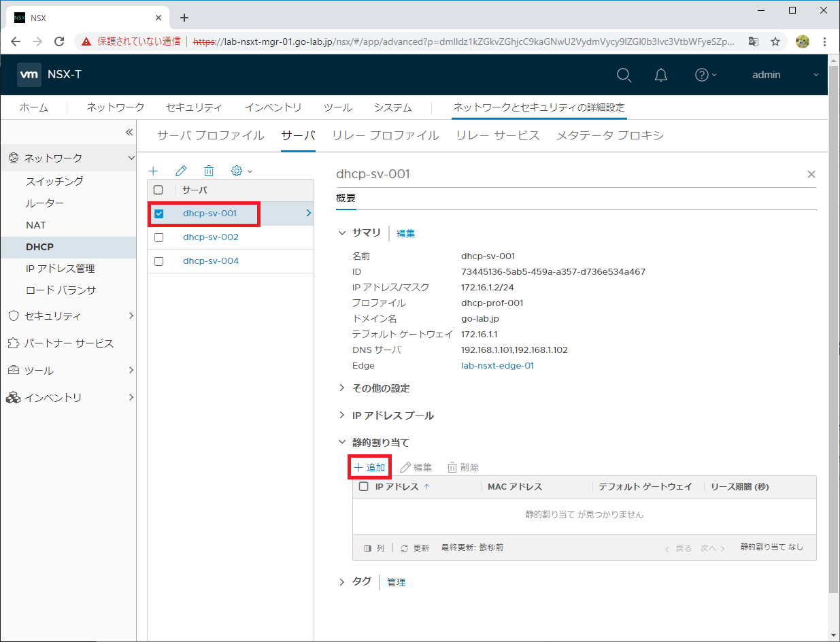Viewport: 840px width, 642px height.
Task: Click the 編集 link next to サマリ
Action: pos(406,233)
